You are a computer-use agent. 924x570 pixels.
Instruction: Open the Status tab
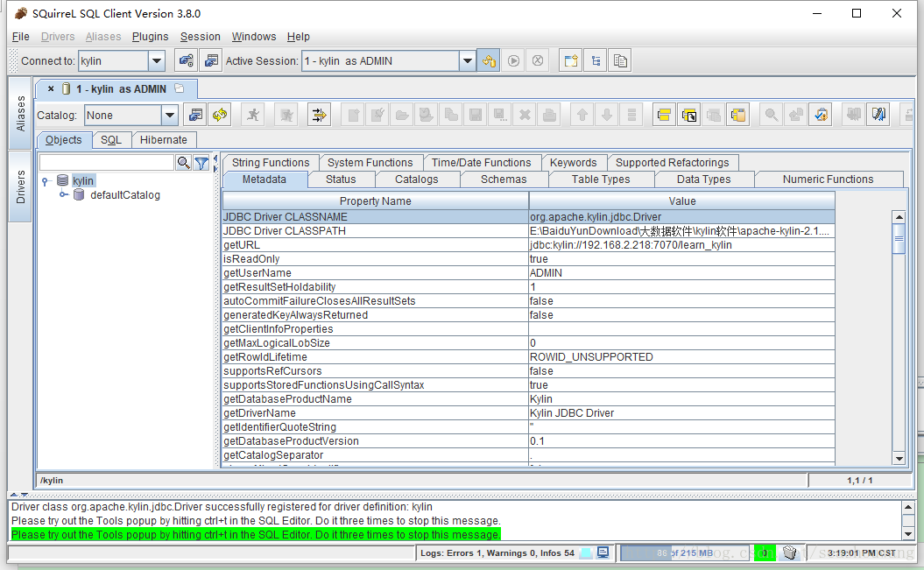tap(341, 179)
